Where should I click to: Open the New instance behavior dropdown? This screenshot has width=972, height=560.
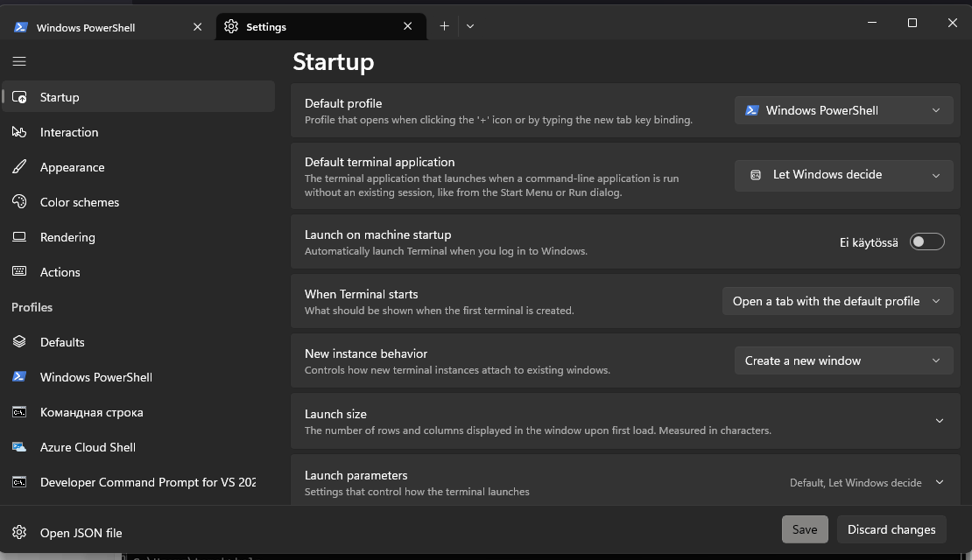tap(843, 360)
